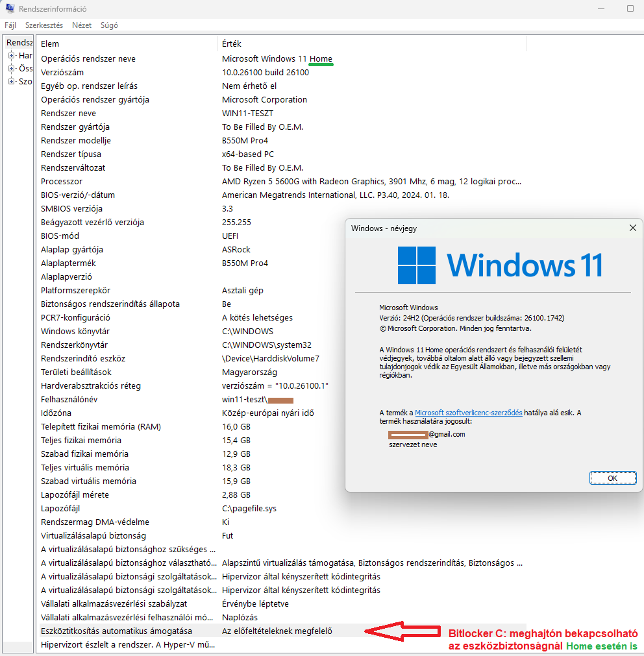Image resolution: width=644 pixels, height=656 pixels.
Task: Click value 10.0.26100 build 26100
Action: point(266,73)
